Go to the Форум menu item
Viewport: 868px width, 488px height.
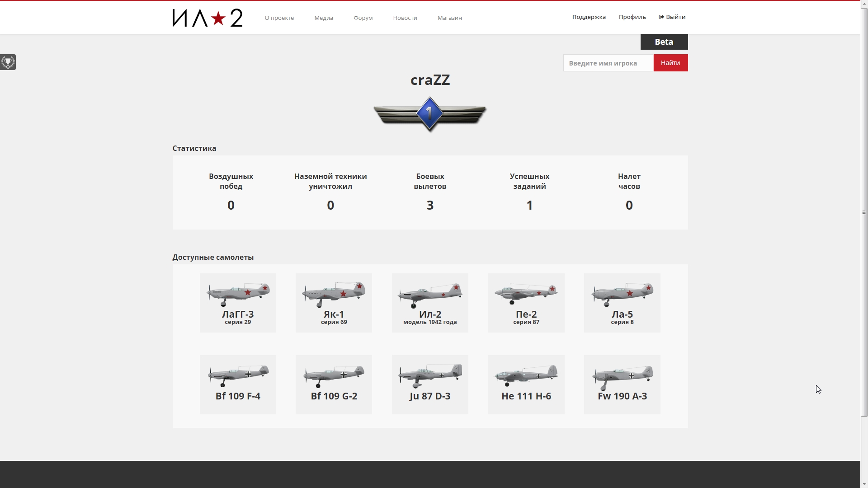363,18
